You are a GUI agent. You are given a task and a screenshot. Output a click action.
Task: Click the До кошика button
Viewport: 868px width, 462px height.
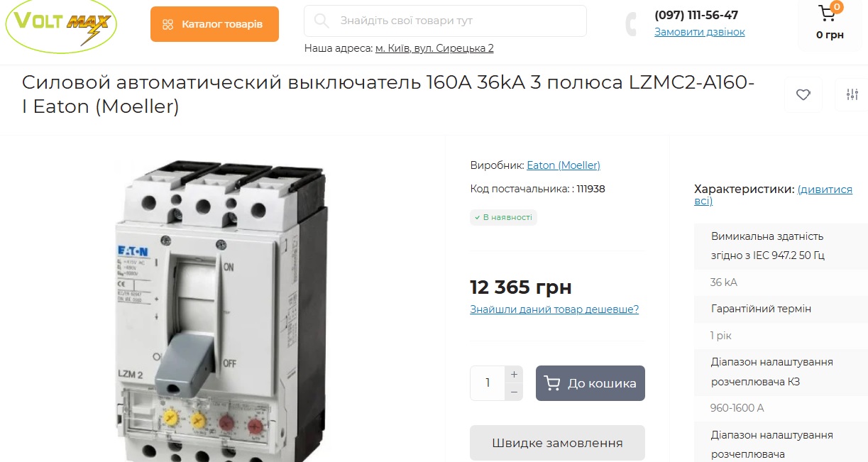tap(590, 383)
